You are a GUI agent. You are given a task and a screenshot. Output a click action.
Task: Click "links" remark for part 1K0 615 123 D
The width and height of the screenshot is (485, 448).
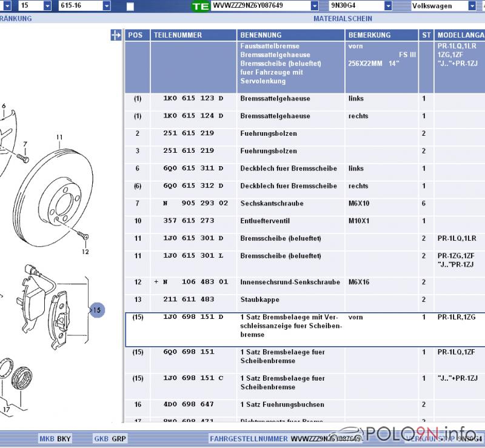pos(356,98)
